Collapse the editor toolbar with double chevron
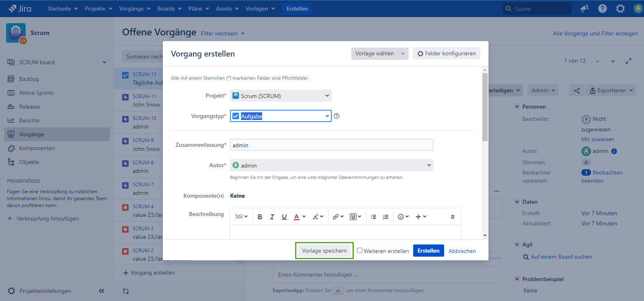 coord(452,217)
